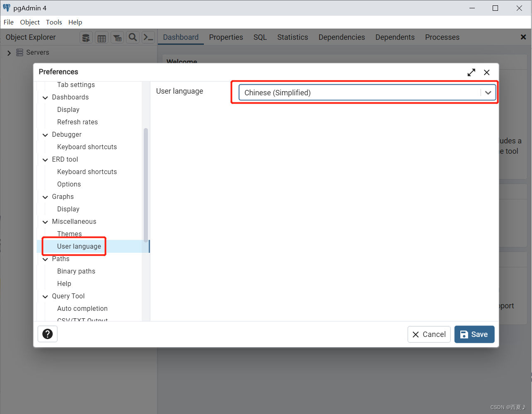Maximize the Preferences dialog

click(472, 73)
